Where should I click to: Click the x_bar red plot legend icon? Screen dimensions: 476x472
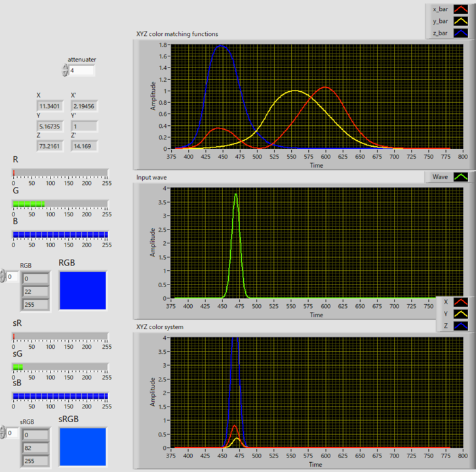coord(460,9)
